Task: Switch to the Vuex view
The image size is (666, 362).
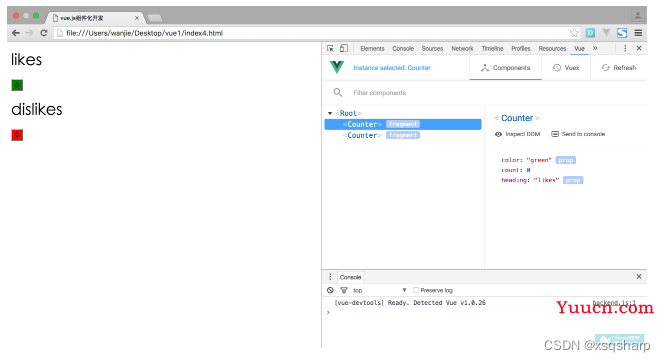Action: (x=566, y=68)
